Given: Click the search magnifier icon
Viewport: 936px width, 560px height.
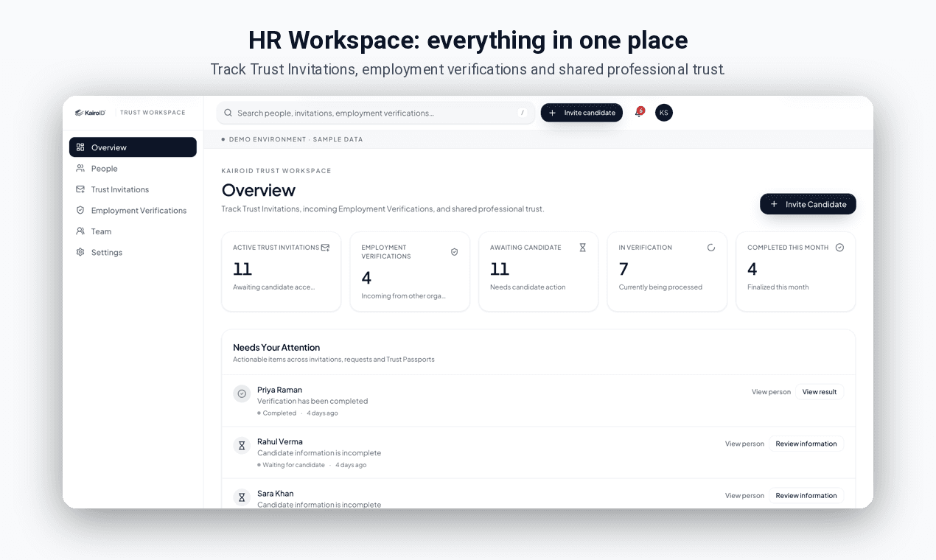Looking at the screenshot, I should [x=228, y=113].
